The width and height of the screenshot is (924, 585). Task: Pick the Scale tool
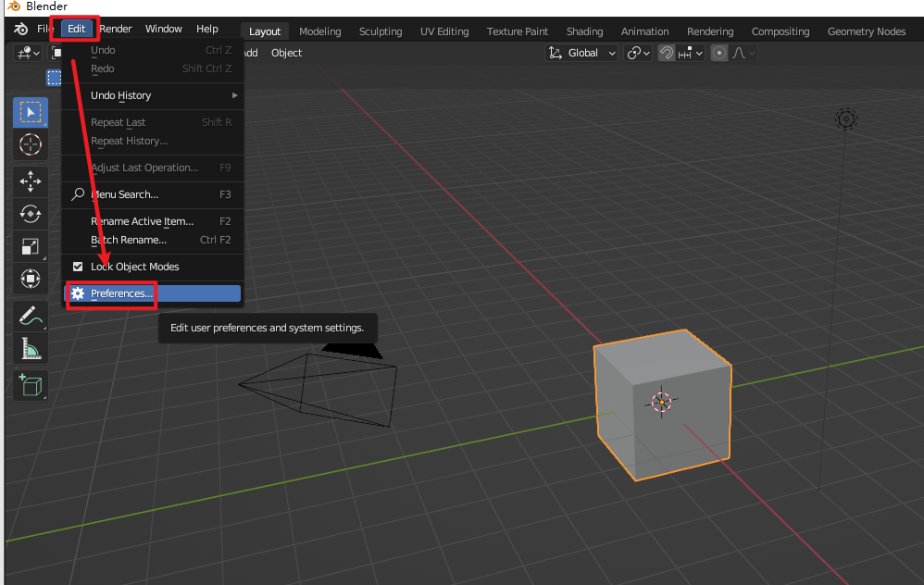[x=31, y=246]
